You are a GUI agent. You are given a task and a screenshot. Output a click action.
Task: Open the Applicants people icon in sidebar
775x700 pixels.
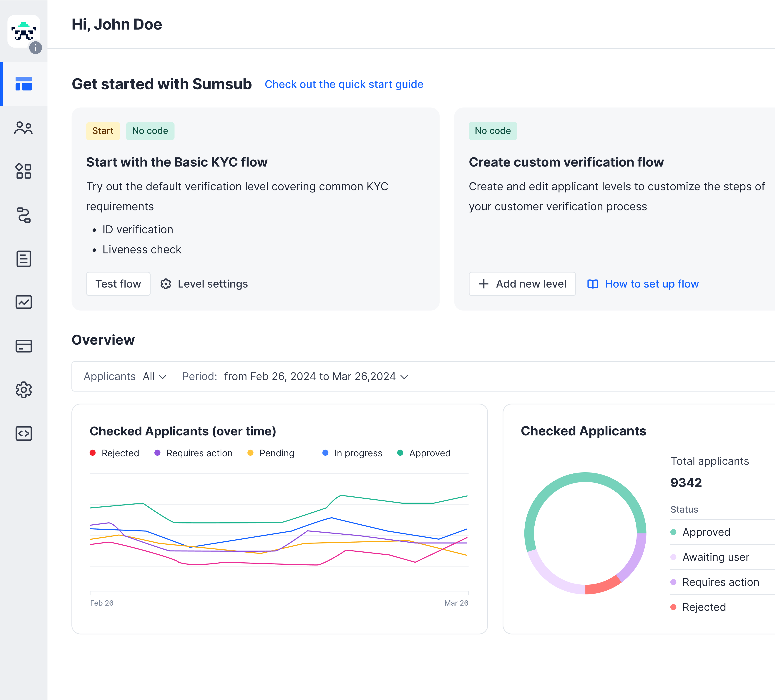click(x=24, y=128)
